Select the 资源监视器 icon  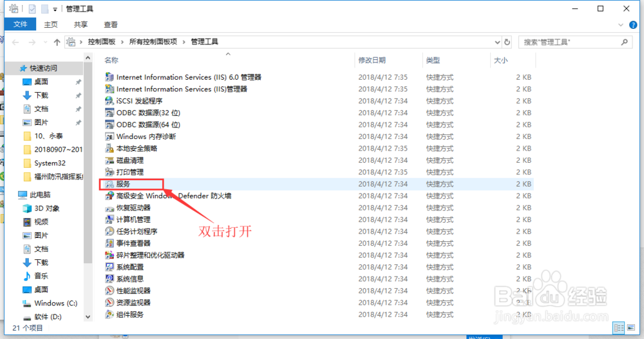click(109, 303)
